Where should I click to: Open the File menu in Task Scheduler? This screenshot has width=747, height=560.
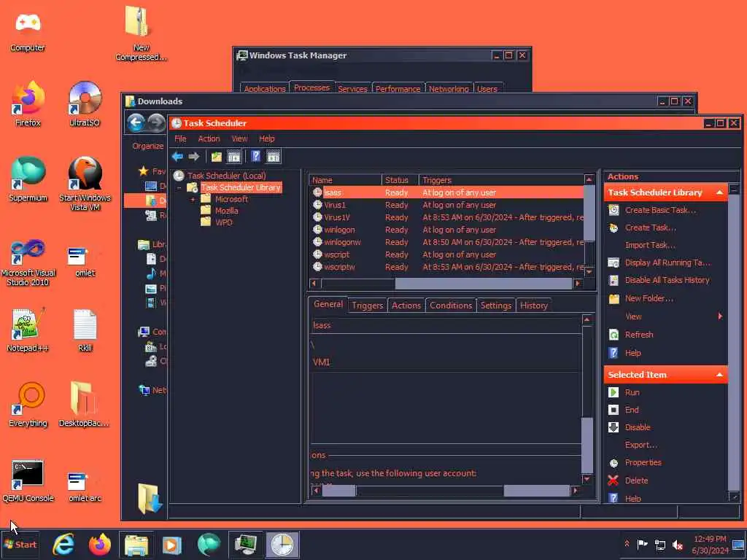tap(180, 139)
